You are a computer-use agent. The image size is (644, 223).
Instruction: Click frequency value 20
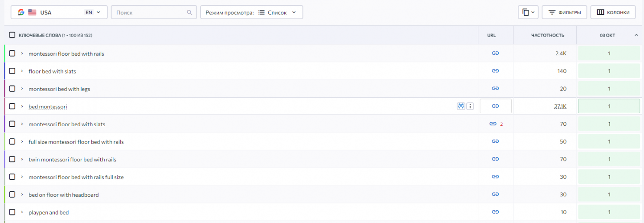(563, 88)
